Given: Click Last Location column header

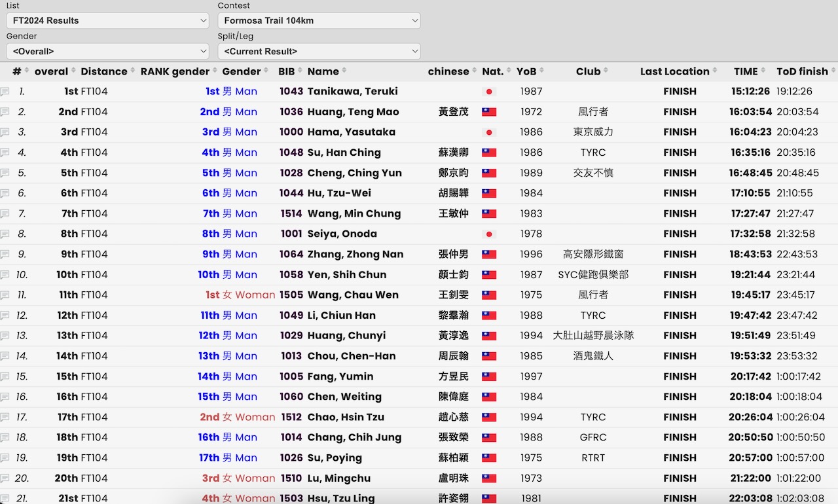Looking at the screenshot, I should 674,71.
